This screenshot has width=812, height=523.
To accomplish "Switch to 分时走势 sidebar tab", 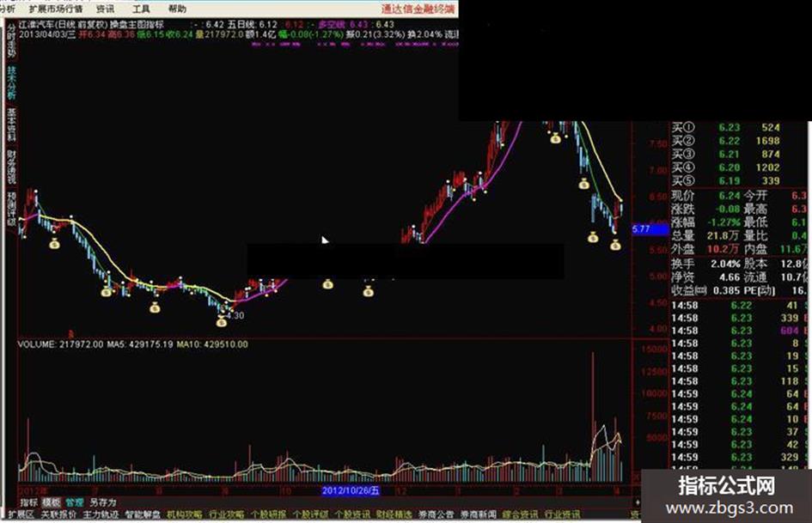I will (11, 41).
